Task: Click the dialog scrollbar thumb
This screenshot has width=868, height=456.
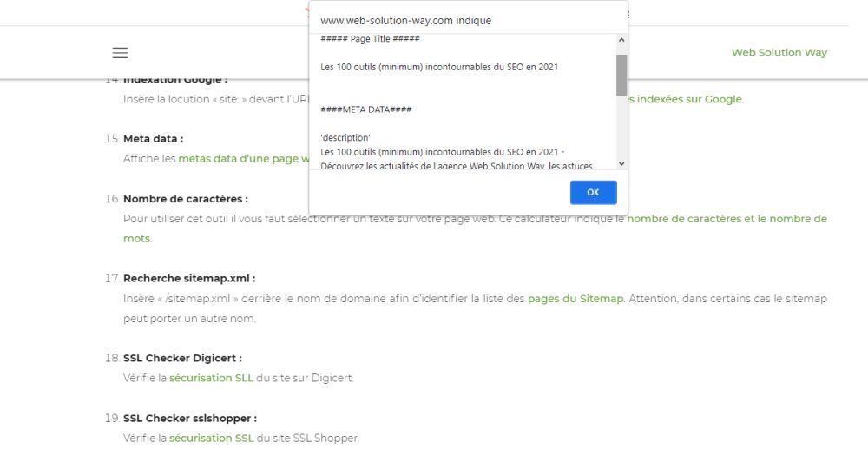Action: click(621, 75)
